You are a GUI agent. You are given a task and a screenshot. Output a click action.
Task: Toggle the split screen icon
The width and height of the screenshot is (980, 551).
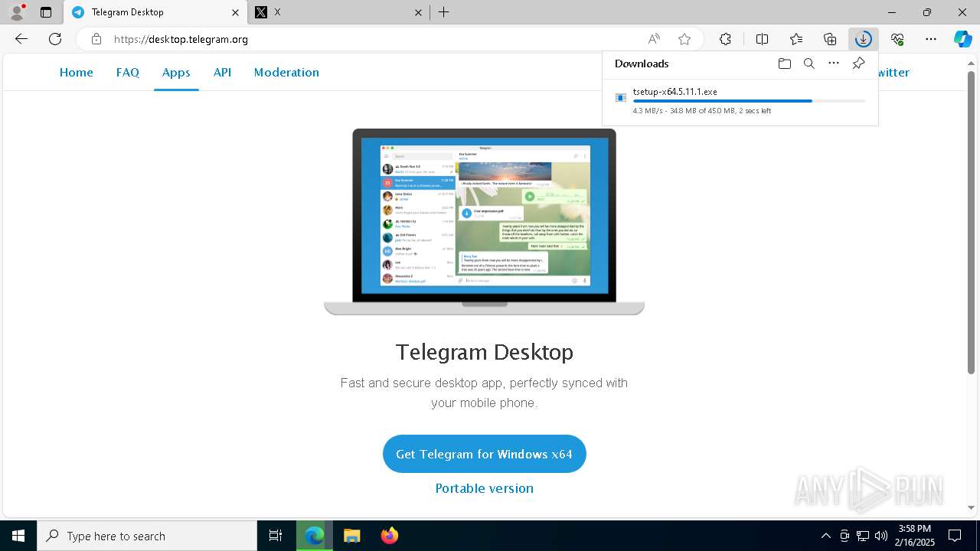point(762,39)
